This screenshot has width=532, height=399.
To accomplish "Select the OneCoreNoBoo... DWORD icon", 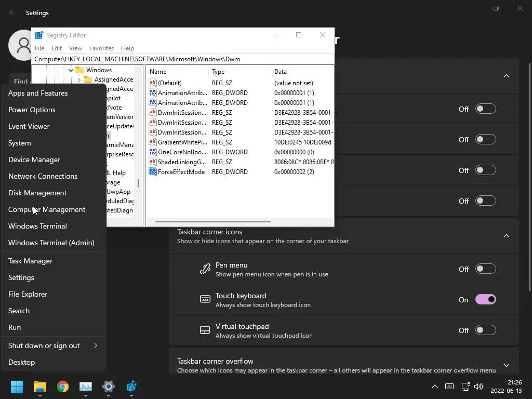I will point(153,152).
